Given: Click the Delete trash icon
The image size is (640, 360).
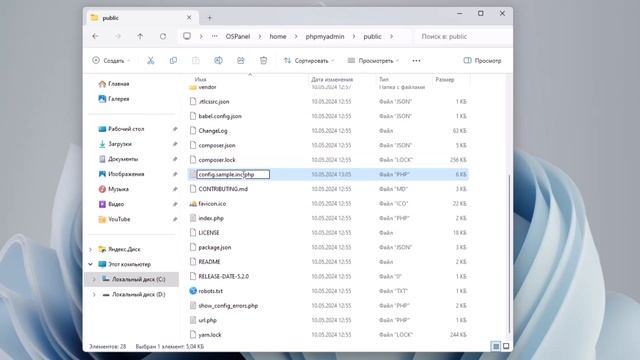Looking at the screenshot, I should pyautogui.click(x=263, y=60).
